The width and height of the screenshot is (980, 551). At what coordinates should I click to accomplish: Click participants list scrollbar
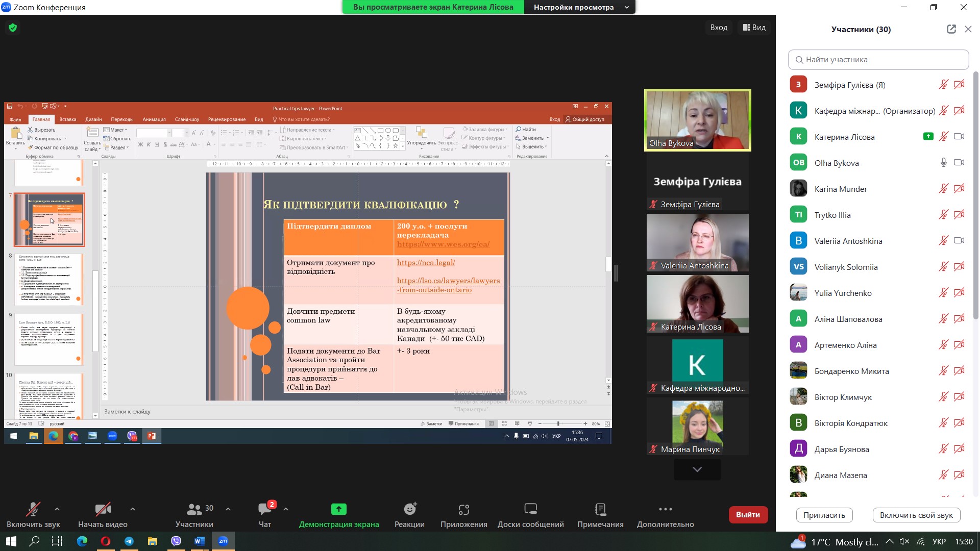(x=976, y=196)
